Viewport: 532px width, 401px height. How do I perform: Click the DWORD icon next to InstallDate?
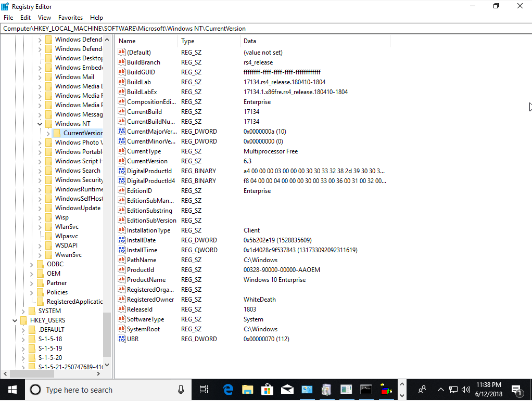click(121, 240)
